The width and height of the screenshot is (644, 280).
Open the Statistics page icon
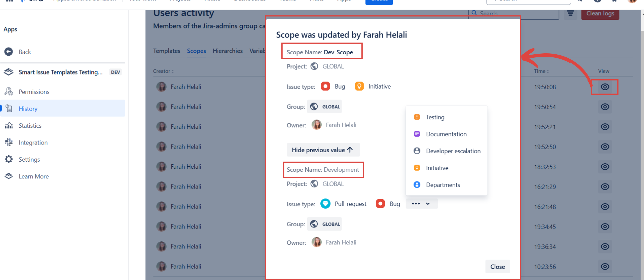[9, 126]
